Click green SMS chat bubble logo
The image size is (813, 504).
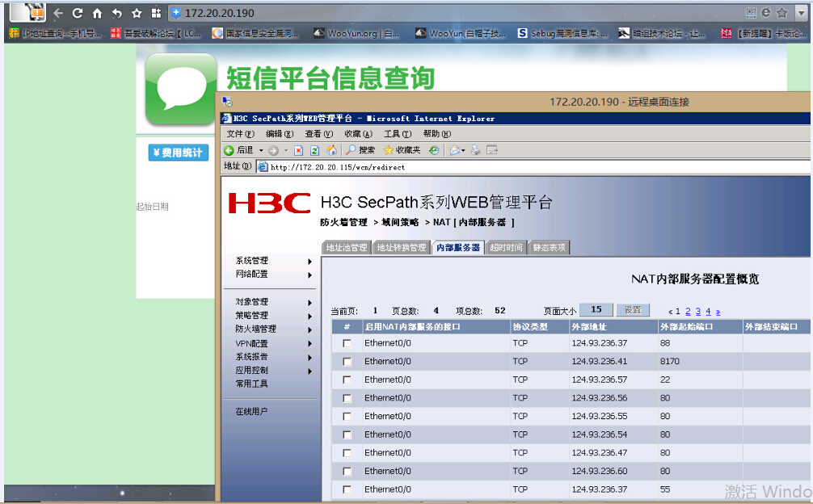180,89
